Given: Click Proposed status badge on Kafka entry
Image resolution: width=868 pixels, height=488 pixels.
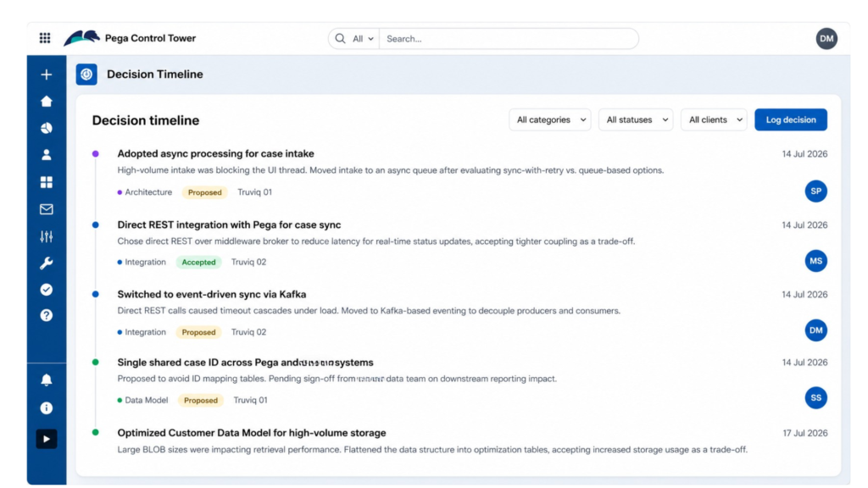Looking at the screenshot, I should tap(198, 332).
